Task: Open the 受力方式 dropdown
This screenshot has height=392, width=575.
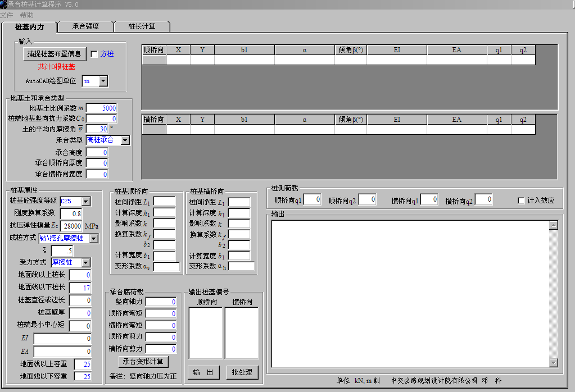Action: pos(86,263)
